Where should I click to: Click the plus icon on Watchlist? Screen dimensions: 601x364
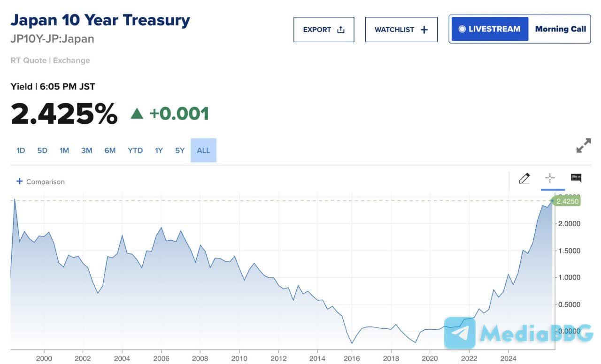pyautogui.click(x=424, y=30)
